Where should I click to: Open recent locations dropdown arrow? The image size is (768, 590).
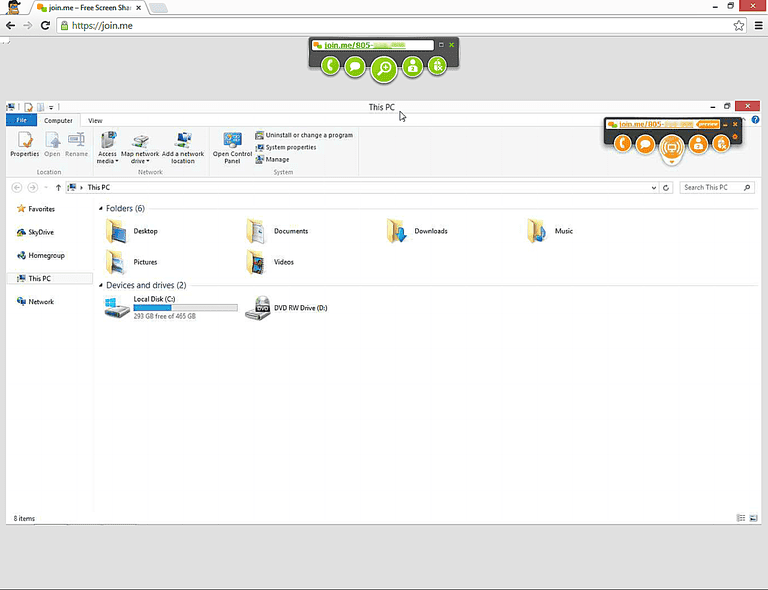[46, 188]
